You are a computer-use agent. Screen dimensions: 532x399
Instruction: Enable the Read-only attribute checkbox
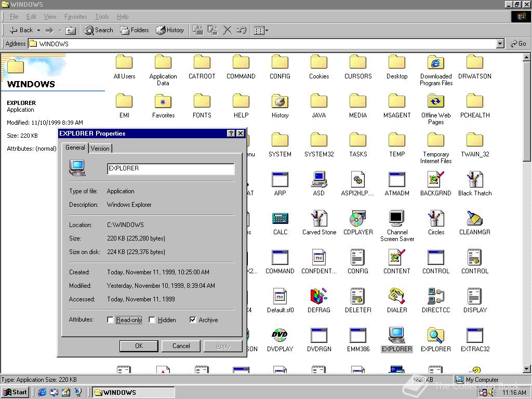coord(110,320)
